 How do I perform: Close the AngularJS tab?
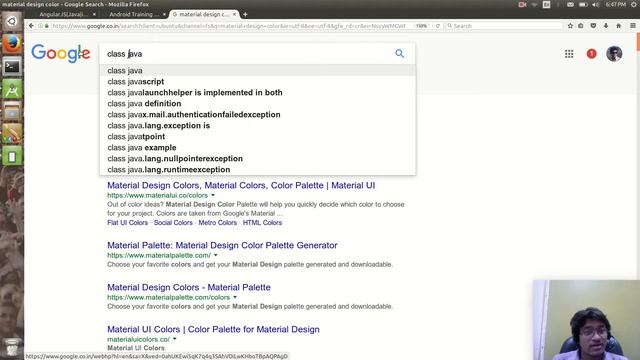[94, 14]
